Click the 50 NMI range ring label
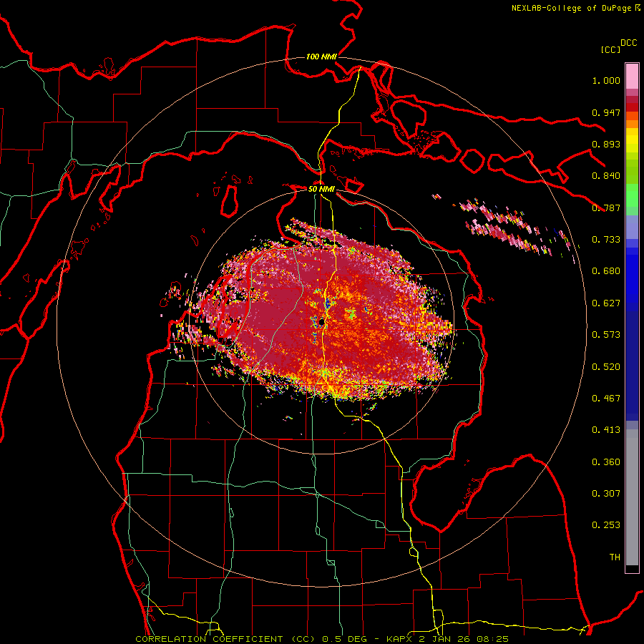This screenshot has width=644, height=644. click(321, 189)
